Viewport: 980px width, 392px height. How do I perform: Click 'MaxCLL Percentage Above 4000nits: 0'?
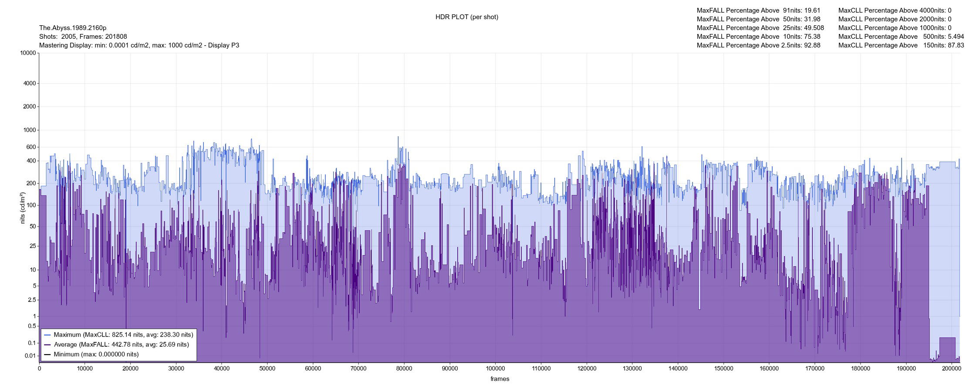click(x=895, y=10)
